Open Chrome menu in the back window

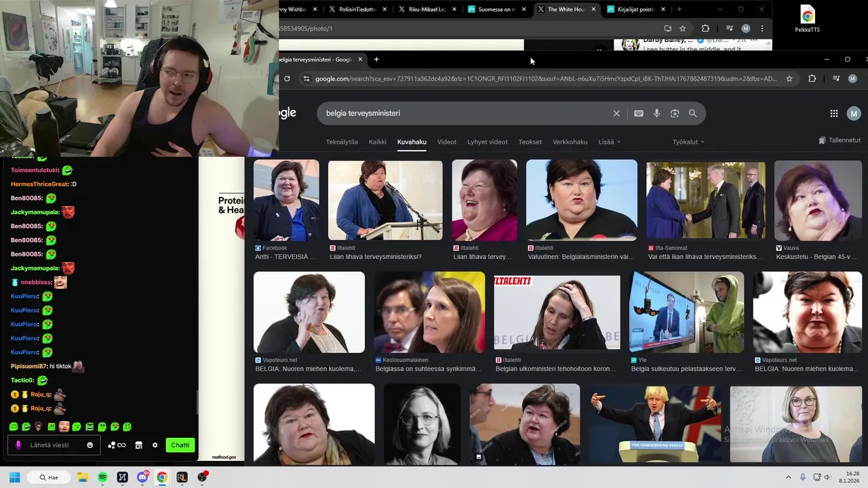point(762,28)
